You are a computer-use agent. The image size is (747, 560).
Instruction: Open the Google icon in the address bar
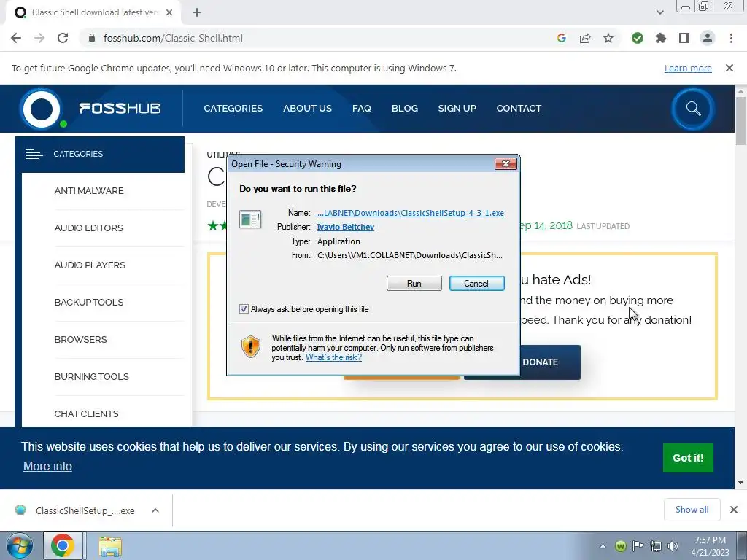coord(562,38)
